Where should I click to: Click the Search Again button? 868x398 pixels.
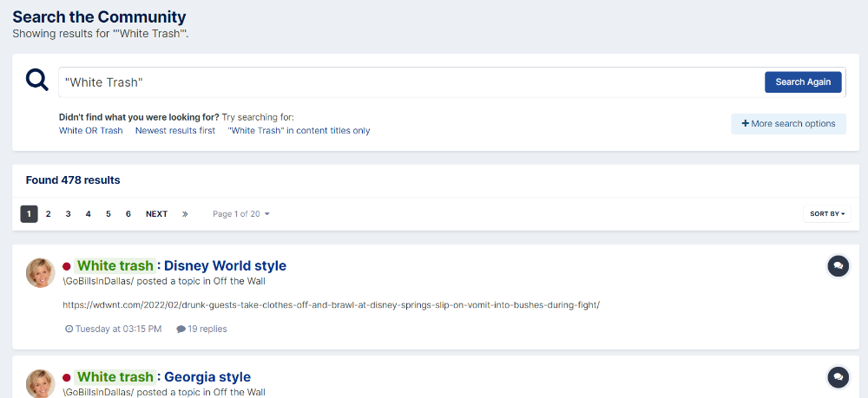(x=803, y=82)
